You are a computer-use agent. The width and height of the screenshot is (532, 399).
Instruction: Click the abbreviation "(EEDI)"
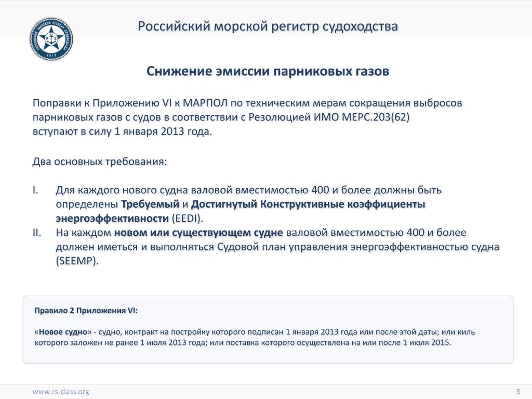[x=187, y=218]
